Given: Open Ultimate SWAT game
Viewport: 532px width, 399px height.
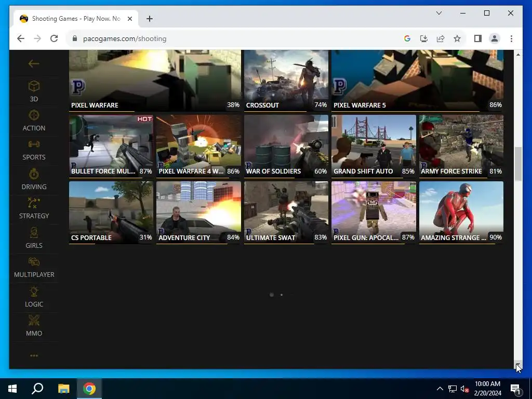Looking at the screenshot, I should (286, 212).
